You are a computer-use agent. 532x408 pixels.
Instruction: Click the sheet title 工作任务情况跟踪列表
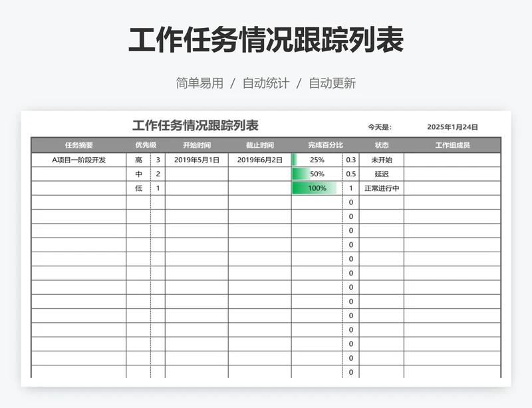196,125
